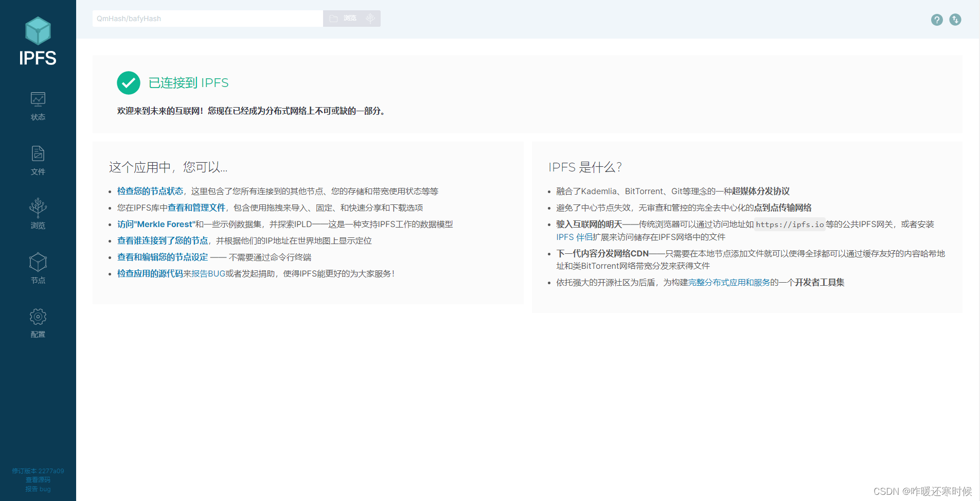Open the 查看谁连接到了您的节点 link
Image resolution: width=980 pixels, height=501 pixels.
[163, 240]
